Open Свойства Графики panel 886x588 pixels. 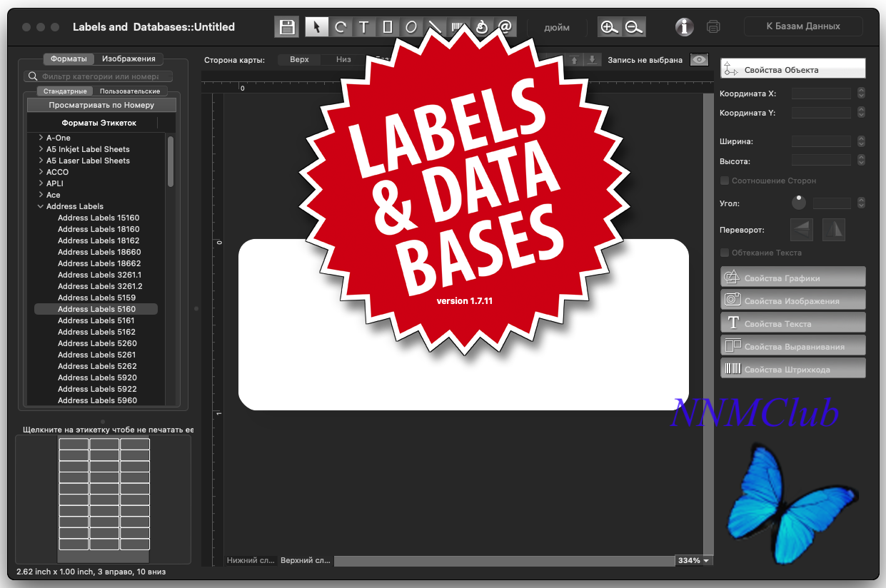(793, 277)
